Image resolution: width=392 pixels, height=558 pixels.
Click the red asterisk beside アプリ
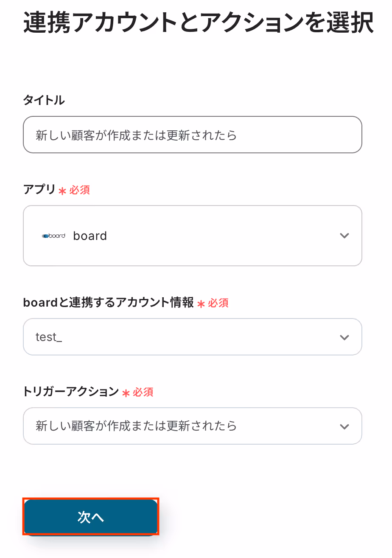click(62, 191)
